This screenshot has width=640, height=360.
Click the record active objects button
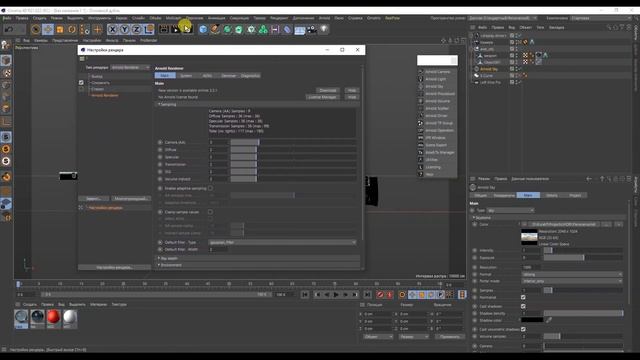coord(380,294)
